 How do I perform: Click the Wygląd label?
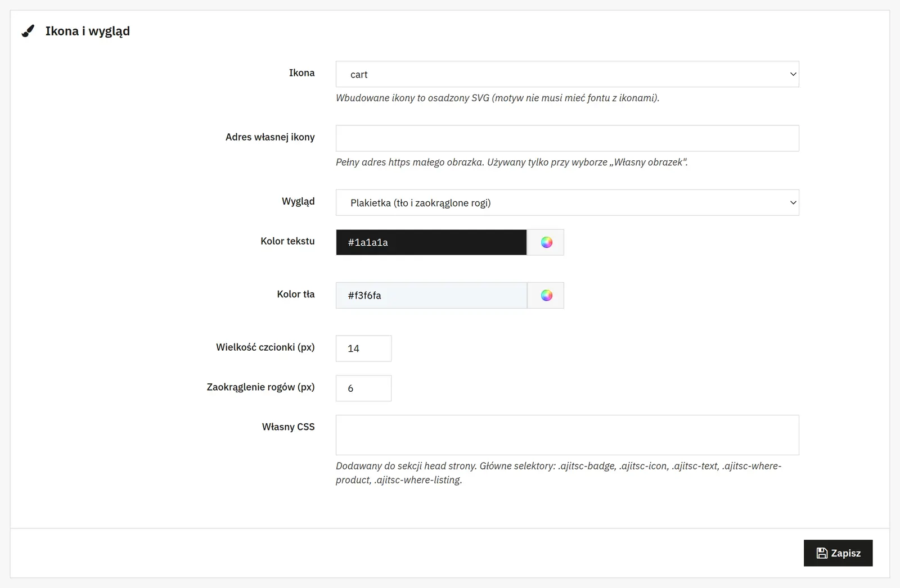pos(298,201)
